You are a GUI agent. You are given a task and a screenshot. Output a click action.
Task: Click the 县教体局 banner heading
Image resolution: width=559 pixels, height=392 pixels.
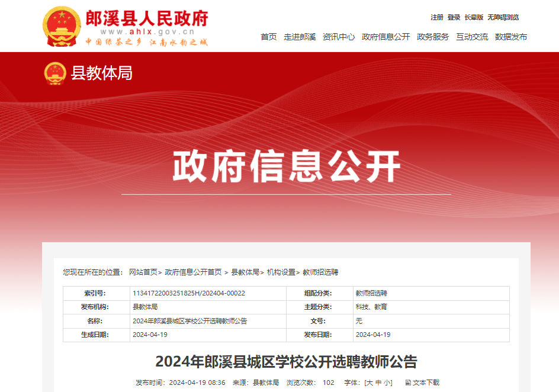(102, 73)
